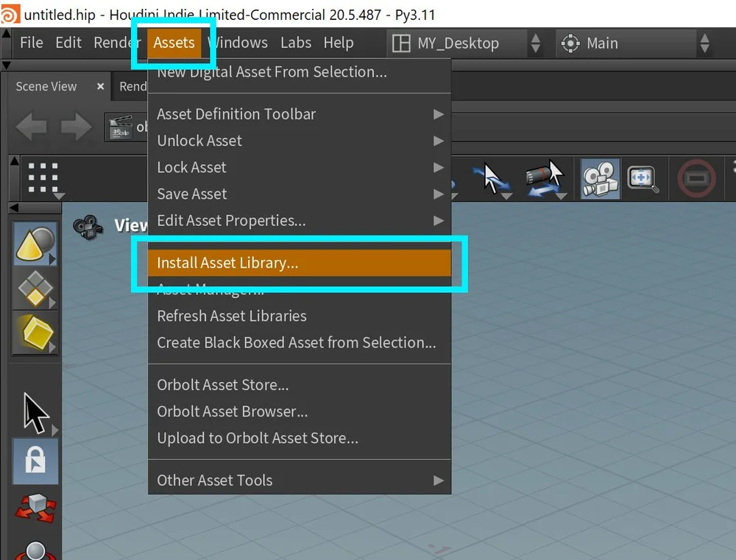This screenshot has width=736, height=560.
Task: Expand Save Asset submenu
Action: (300, 194)
